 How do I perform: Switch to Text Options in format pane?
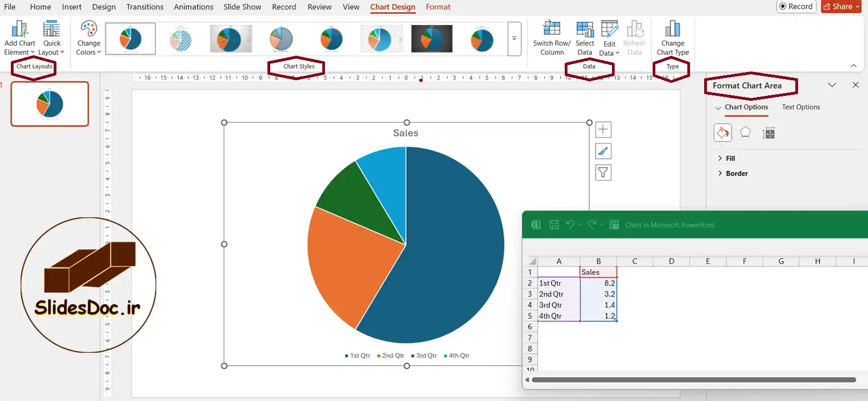[x=801, y=107]
